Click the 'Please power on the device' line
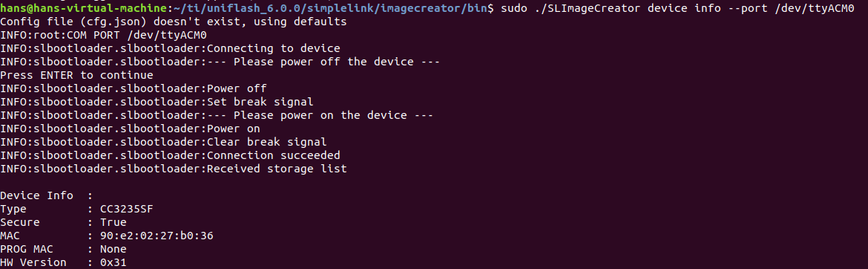The width and height of the screenshot is (868, 269). (217, 115)
